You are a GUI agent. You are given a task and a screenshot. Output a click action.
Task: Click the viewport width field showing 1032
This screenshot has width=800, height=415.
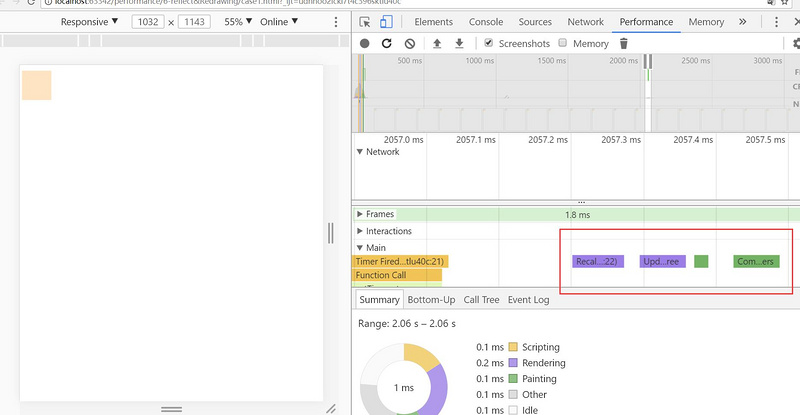tap(148, 21)
